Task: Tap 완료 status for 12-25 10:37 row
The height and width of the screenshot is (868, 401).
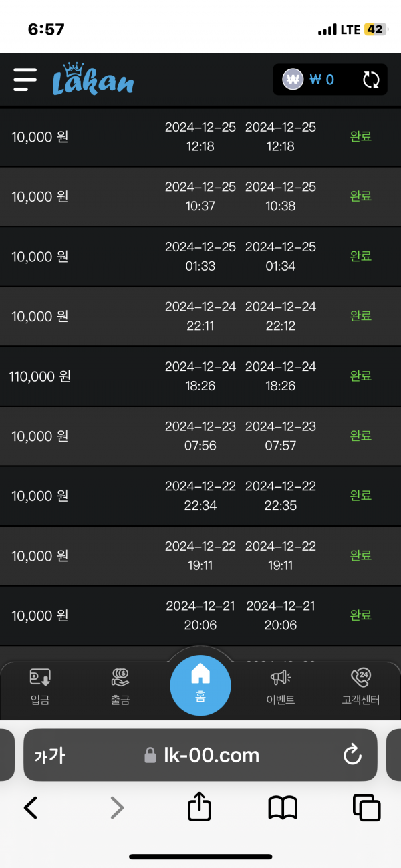Action: coord(361,196)
